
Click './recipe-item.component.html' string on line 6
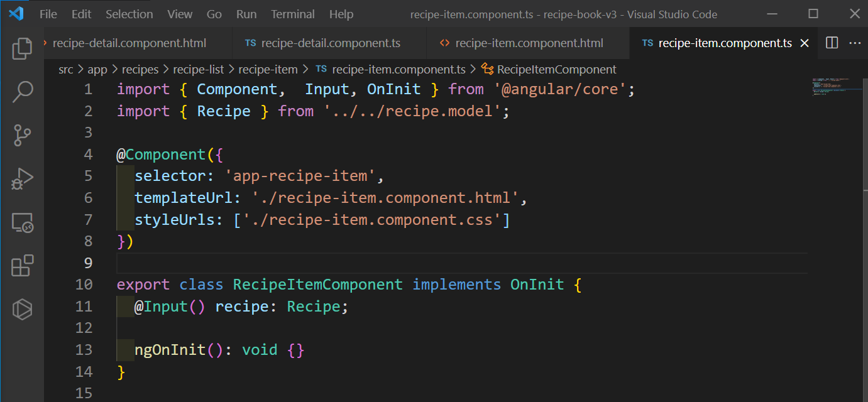[385, 198]
